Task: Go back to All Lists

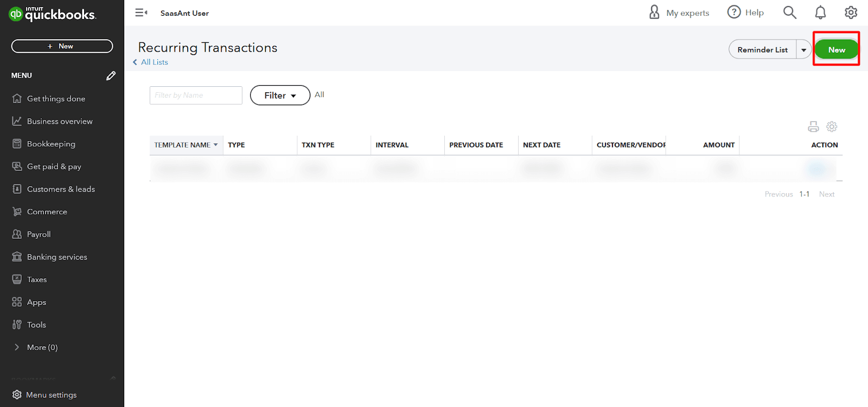Action: coord(150,62)
